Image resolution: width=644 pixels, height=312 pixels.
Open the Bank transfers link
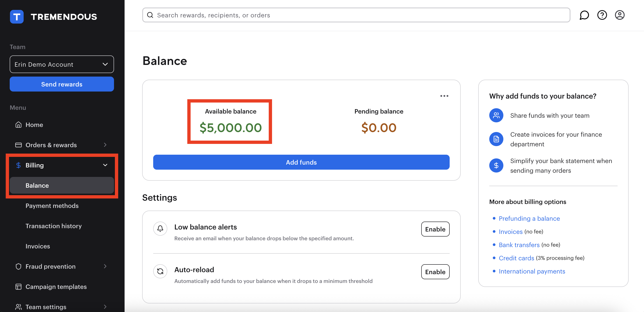[x=519, y=245]
